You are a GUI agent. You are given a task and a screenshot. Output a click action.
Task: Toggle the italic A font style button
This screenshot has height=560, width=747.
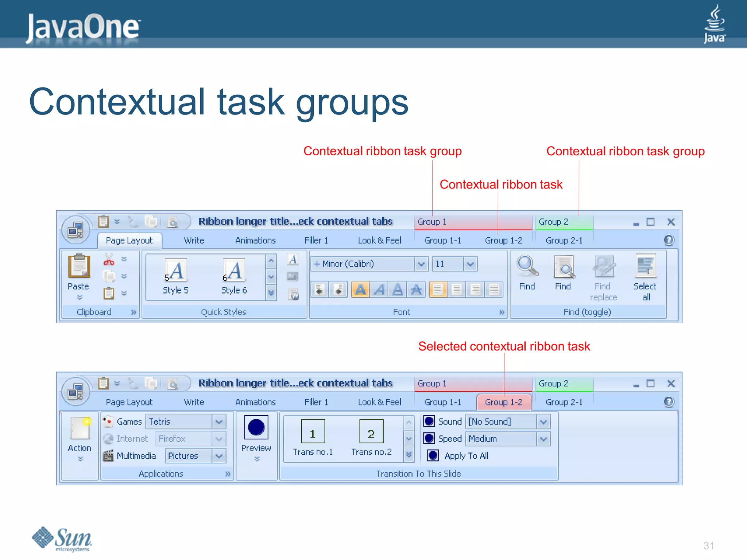[379, 290]
